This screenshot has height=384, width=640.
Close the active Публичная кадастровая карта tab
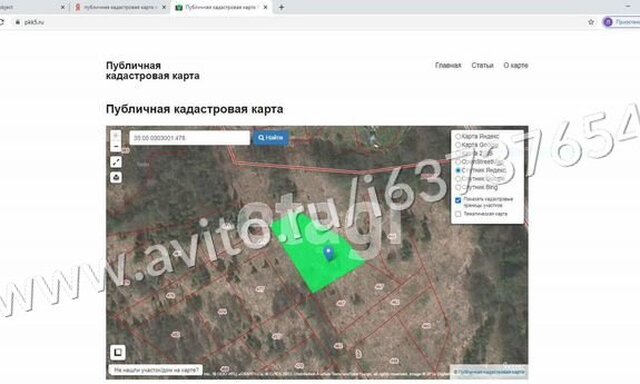coord(265,7)
